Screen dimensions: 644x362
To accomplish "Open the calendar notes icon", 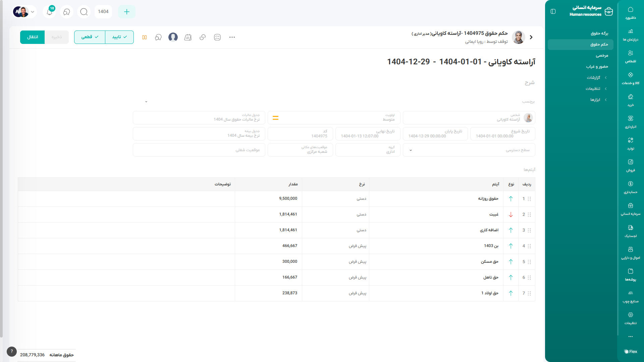I will tap(188, 37).
